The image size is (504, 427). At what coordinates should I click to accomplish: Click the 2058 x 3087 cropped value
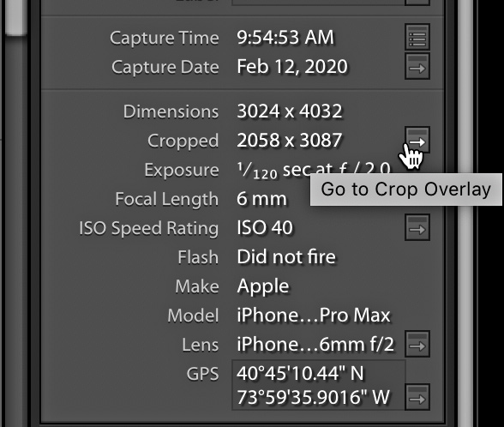[290, 141]
